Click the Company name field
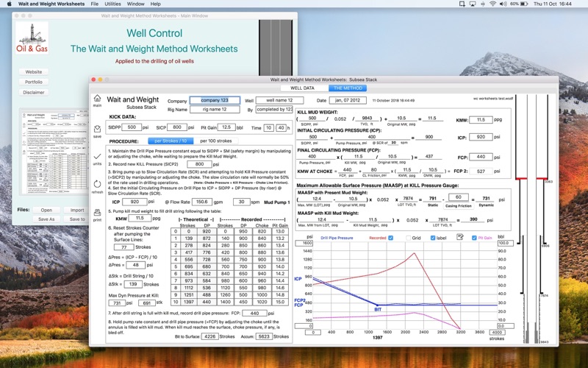Viewport: 588px width, 368px height. click(x=215, y=100)
